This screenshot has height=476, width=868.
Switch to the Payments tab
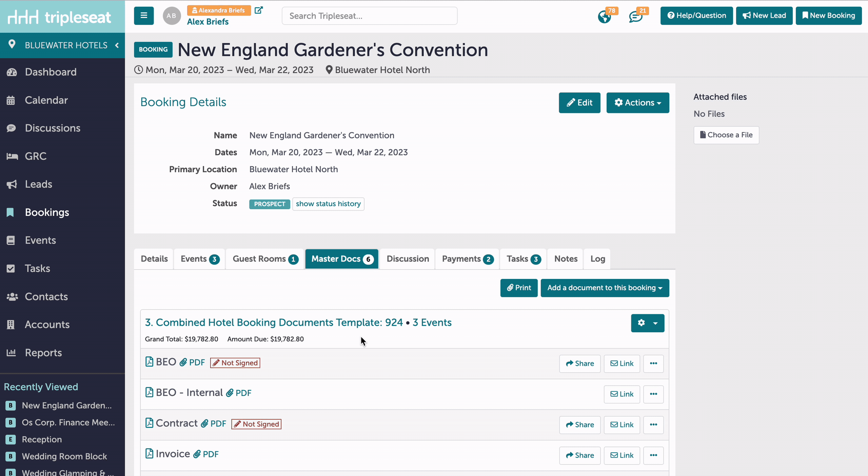467,259
